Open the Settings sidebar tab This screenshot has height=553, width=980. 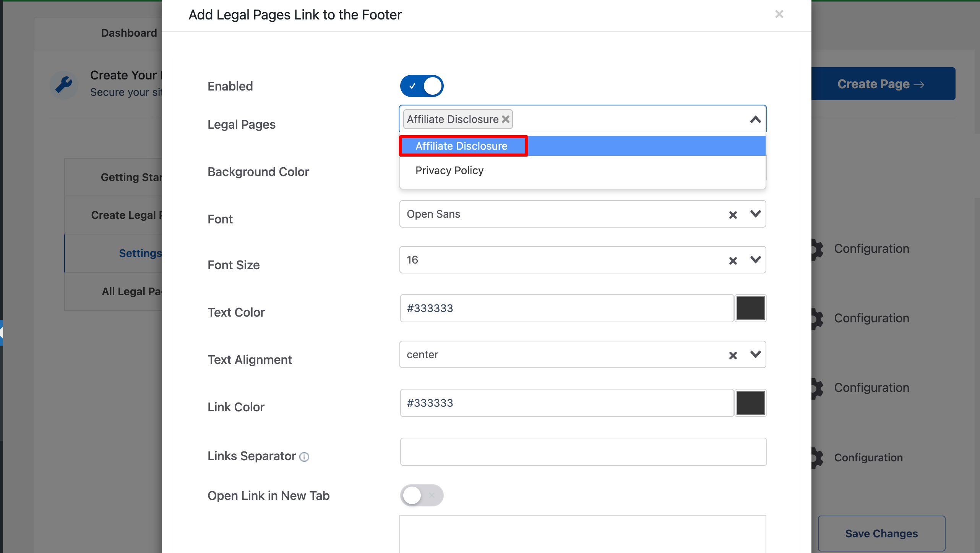coord(114,253)
